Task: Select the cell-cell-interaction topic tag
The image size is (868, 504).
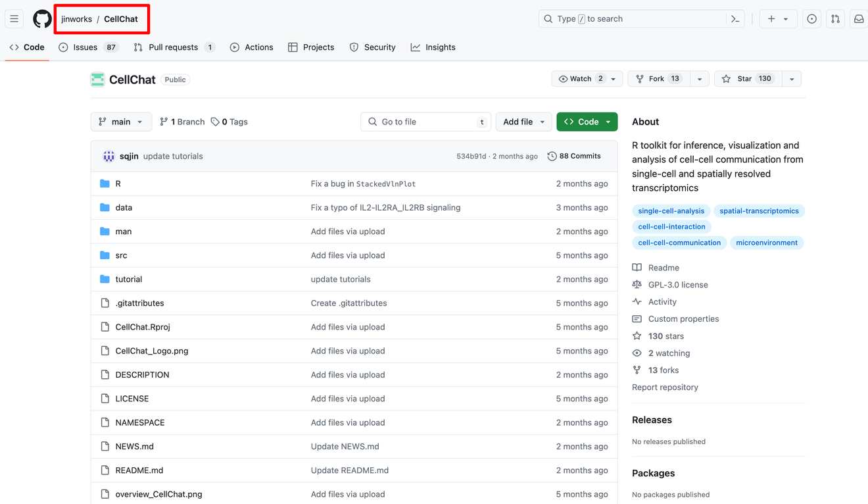Action: 671,227
